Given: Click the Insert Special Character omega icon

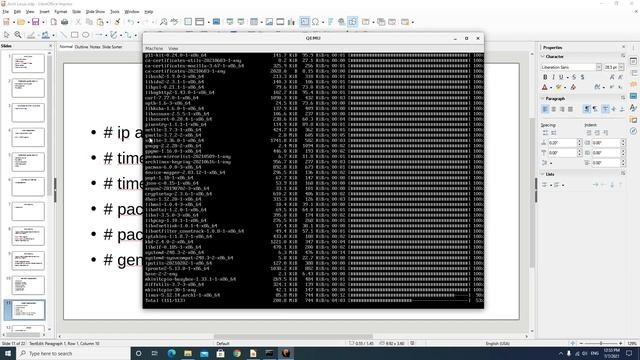Looking at the screenshot, I should tap(316, 22).
